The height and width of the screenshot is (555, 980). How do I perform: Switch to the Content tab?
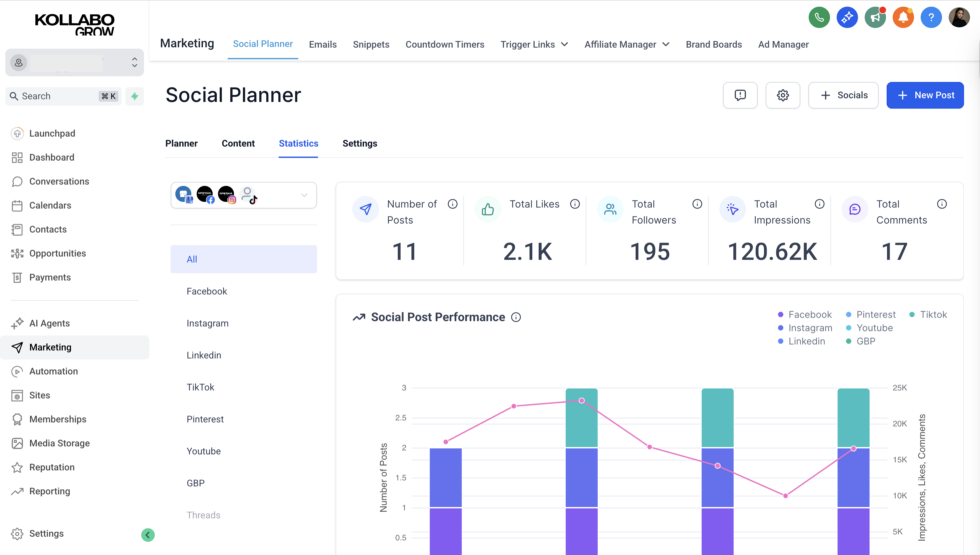238,143
